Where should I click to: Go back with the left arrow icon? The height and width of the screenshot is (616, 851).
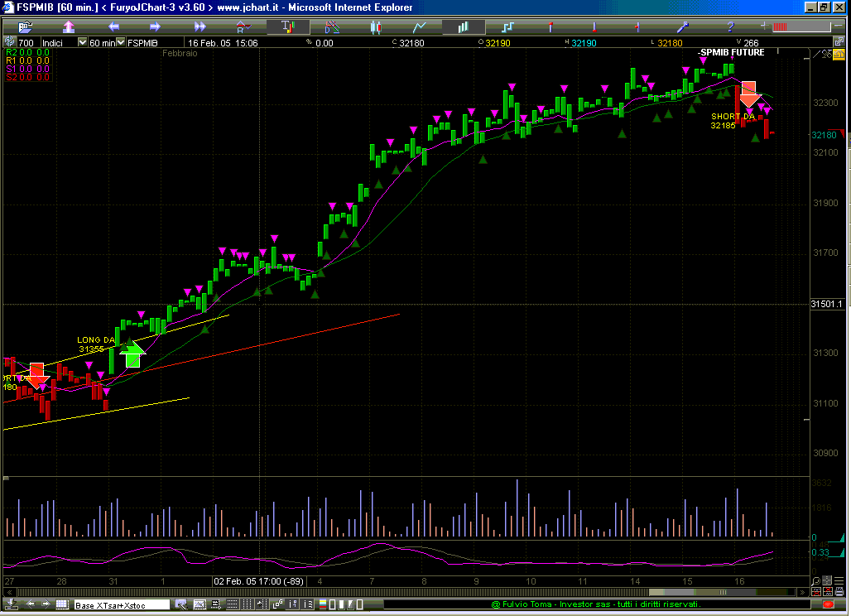113,26
